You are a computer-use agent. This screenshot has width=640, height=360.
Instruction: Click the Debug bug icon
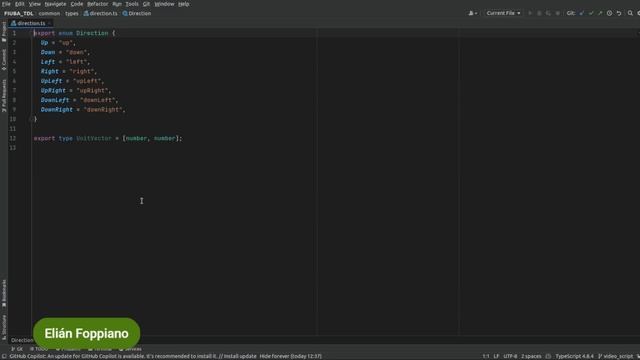(539, 13)
